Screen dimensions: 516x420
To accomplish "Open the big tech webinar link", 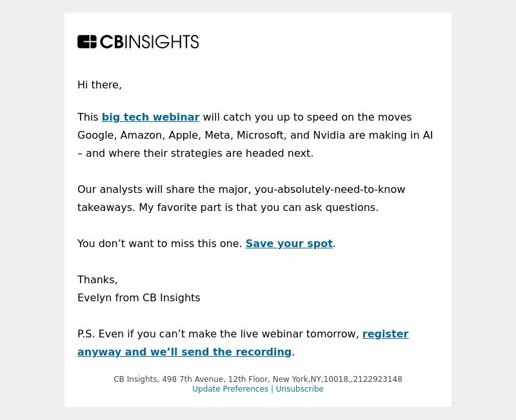I will tap(151, 117).
